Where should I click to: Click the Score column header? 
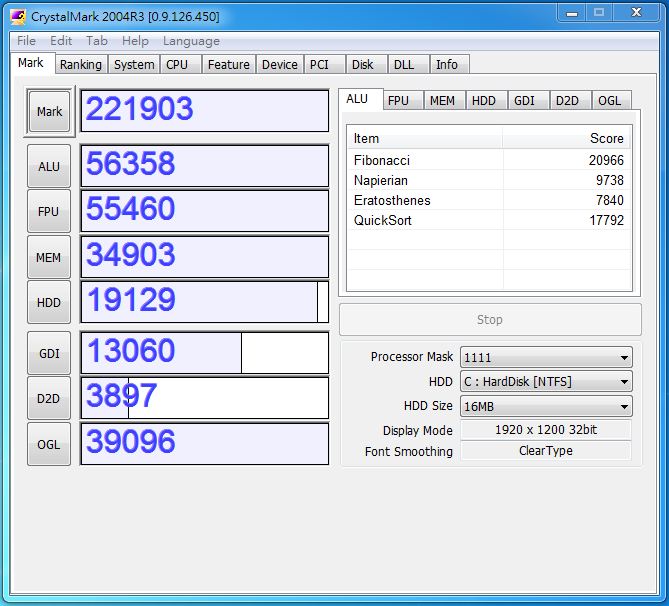coord(567,139)
